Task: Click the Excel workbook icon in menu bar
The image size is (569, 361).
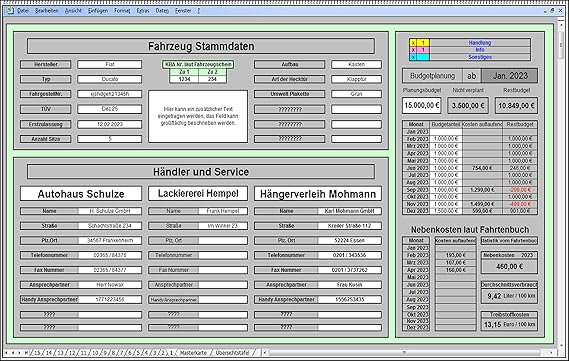Action: point(10,11)
